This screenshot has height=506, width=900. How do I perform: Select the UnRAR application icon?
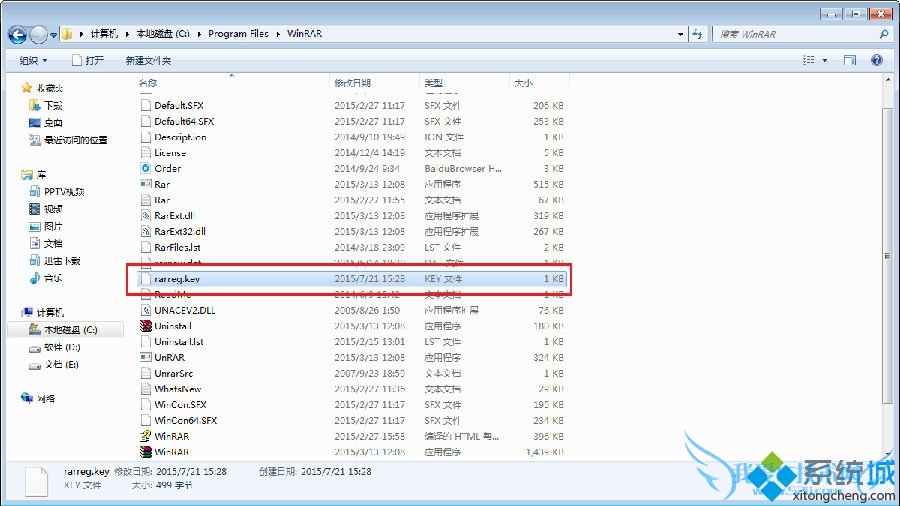146,357
